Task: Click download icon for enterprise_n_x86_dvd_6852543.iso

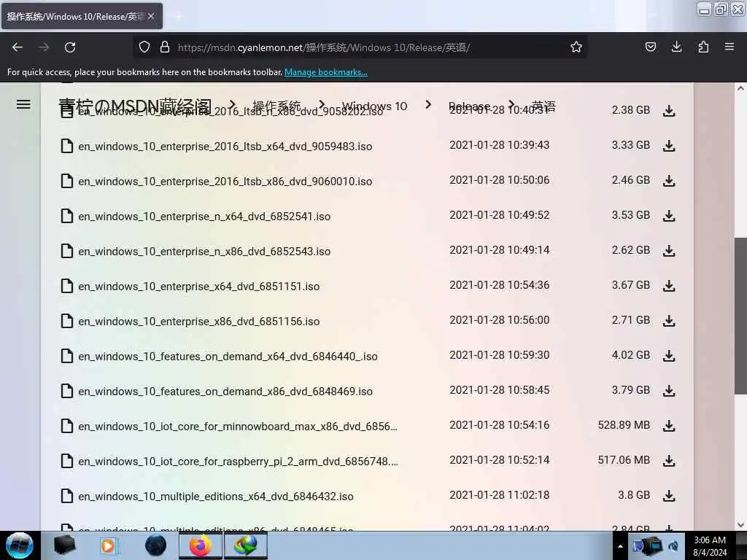Action: click(669, 251)
